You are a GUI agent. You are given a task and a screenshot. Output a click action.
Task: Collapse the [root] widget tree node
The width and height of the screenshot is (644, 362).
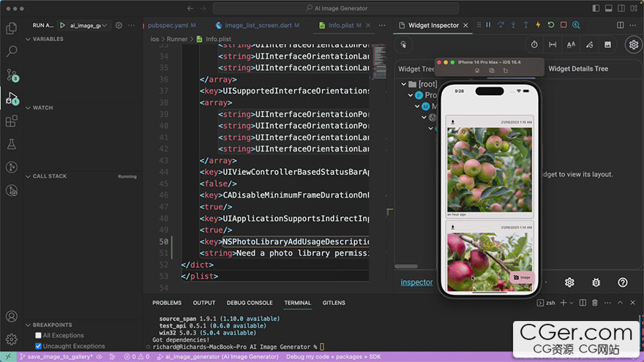pos(404,84)
